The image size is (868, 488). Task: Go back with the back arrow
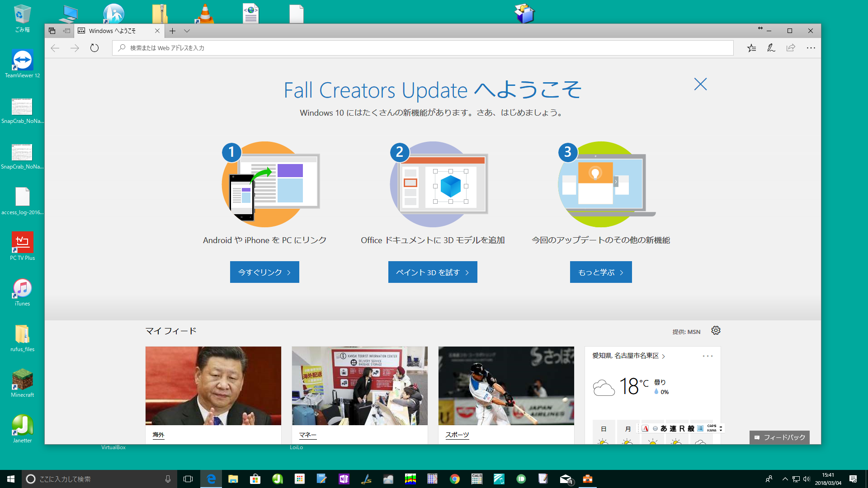point(55,48)
